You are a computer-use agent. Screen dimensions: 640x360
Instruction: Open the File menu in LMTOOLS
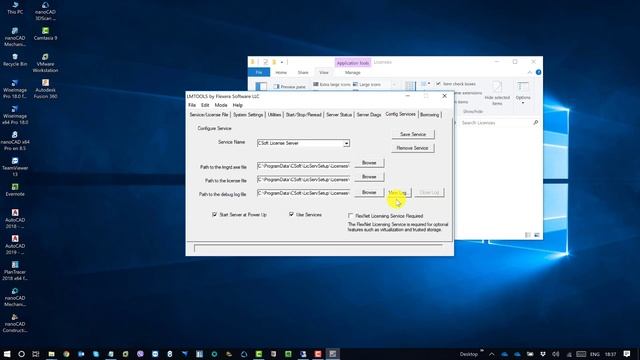[x=192, y=105]
